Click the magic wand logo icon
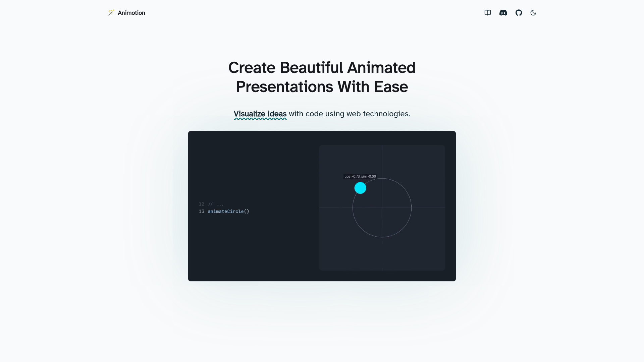This screenshot has width=644, height=362. [111, 12]
